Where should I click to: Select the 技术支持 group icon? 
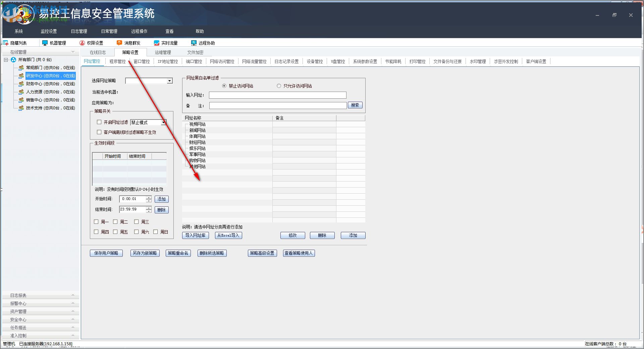[x=21, y=108]
